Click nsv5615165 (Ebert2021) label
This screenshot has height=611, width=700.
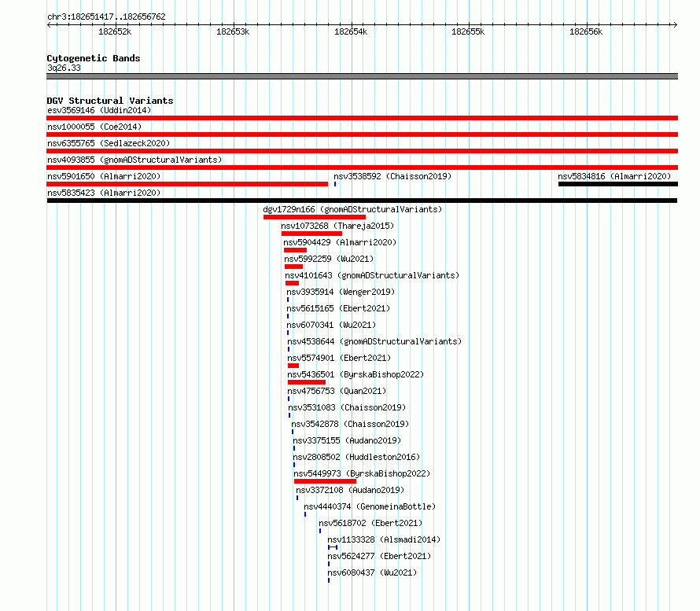pyautogui.click(x=338, y=308)
